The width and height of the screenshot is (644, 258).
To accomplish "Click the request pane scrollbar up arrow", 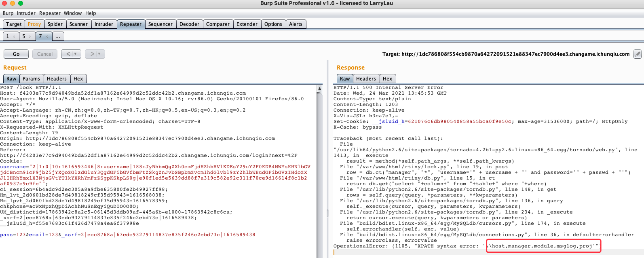I will [x=319, y=88].
